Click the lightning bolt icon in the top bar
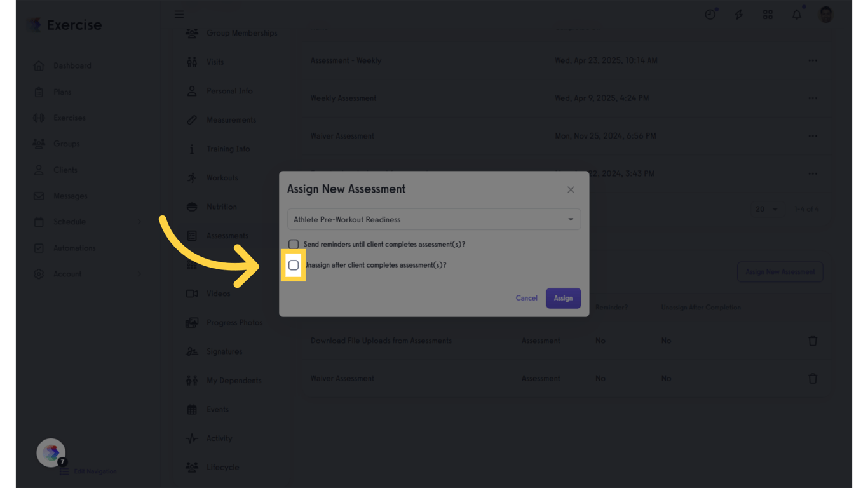The width and height of the screenshot is (868, 488). (739, 14)
